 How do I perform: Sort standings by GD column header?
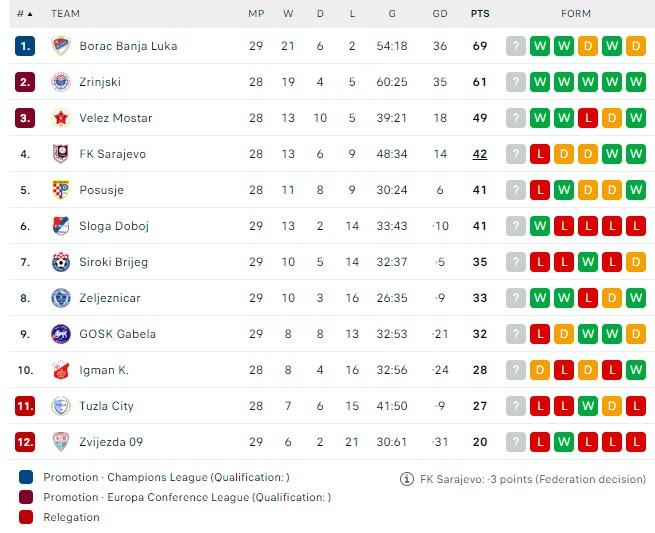coord(440,14)
